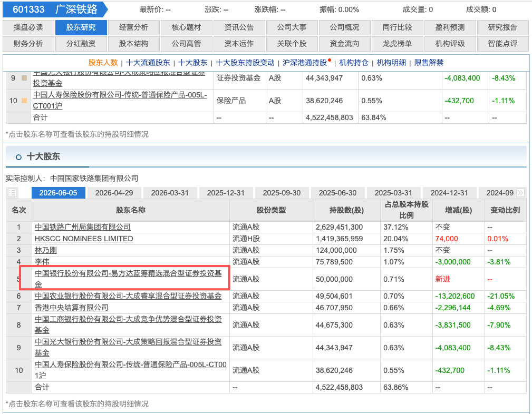The image size is (532, 414).
Task: Select the 2025-06-30 date tab
Action: (337, 193)
